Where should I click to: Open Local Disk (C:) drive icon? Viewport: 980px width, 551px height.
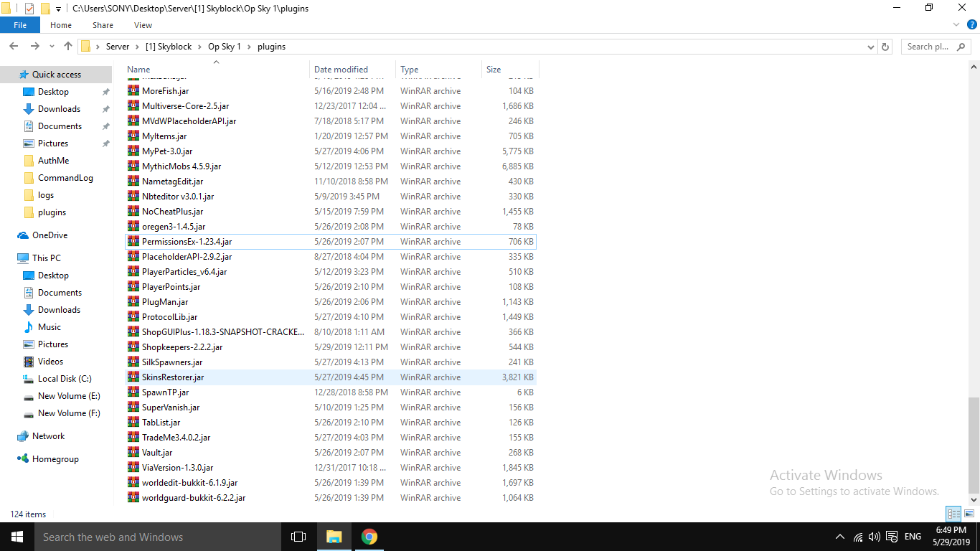point(29,379)
